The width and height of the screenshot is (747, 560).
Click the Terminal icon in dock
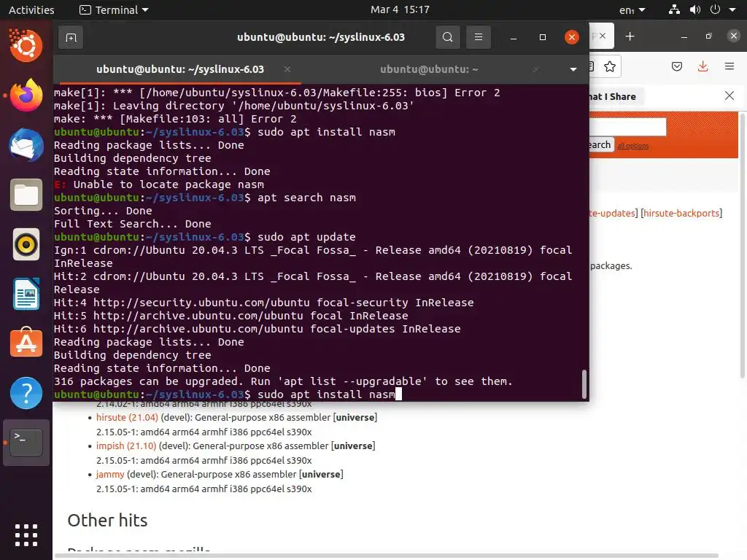[x=26, y=443]
